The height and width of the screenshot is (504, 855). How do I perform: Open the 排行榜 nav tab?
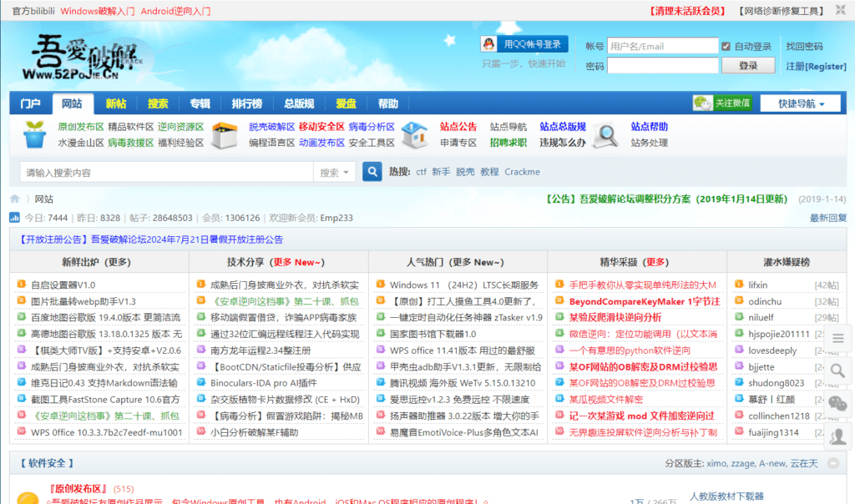tap(247, 103)
